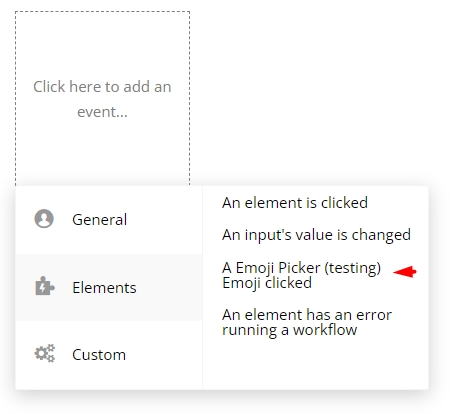This screenshot has width=475, height=414.
Task: Choose "An input's value is changed" event
Action: click(x=316, y=235)
